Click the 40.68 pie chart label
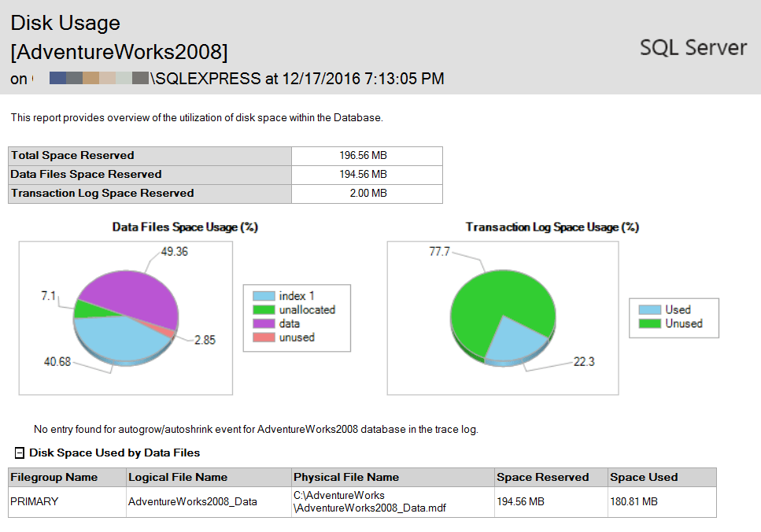This screenshot has height=532, width=761. (x=57, y=362)
